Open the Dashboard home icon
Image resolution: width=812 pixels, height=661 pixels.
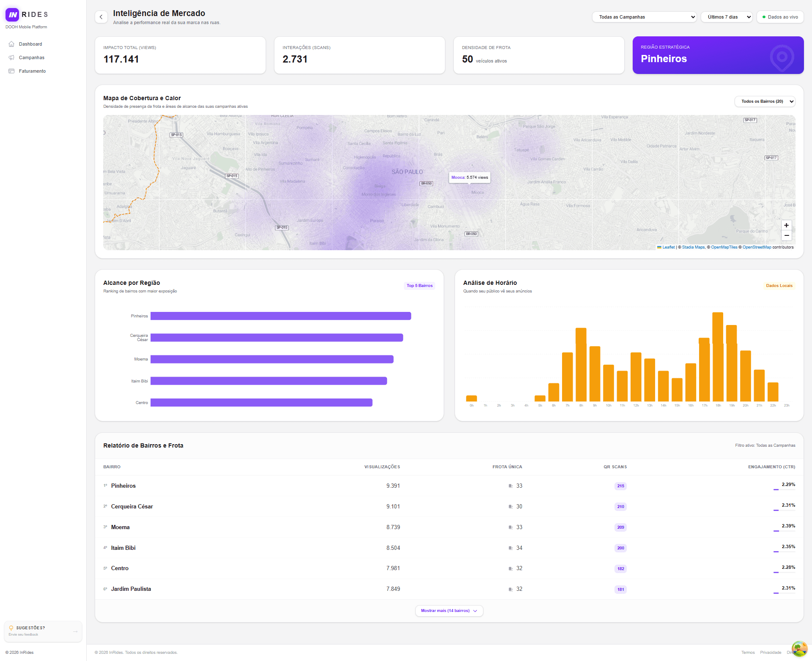(11, 44)
